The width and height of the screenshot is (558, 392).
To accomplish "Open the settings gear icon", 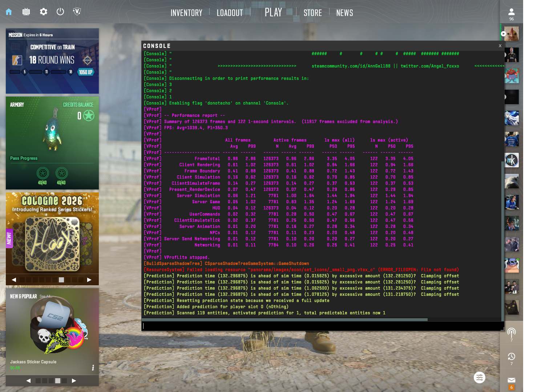I will [x=44, y=12].
